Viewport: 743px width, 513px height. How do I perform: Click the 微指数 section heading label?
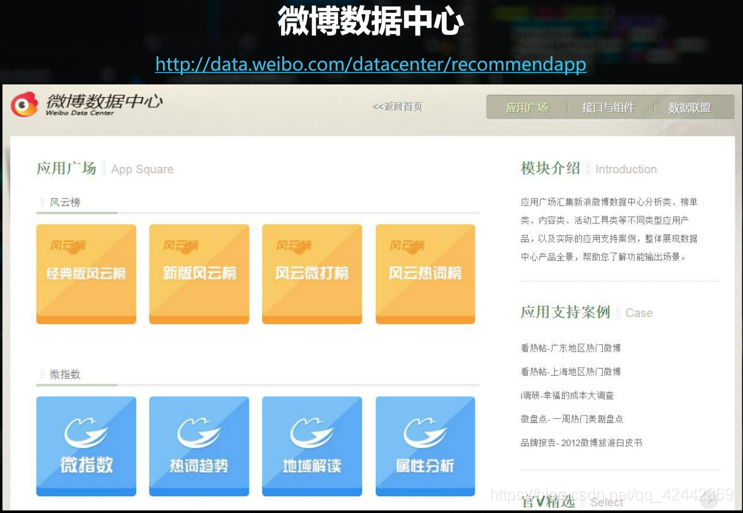(65, 374)
